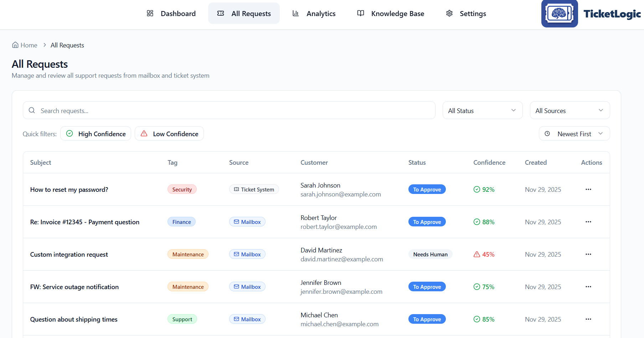Expand the All Status dropdown
Screen dimensions: 644x338
pyautogui.click(x=482, y=111)
